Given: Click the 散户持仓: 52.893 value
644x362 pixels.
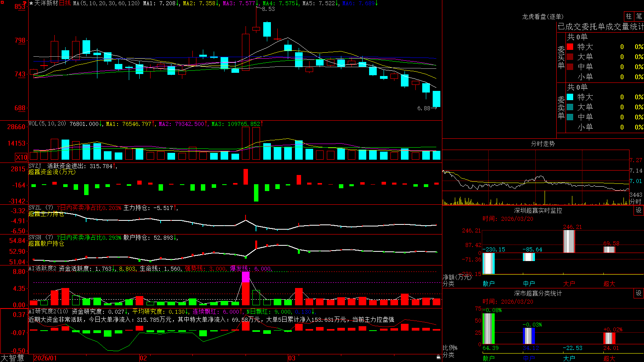Looking at the screenshot, I should 148,238.
